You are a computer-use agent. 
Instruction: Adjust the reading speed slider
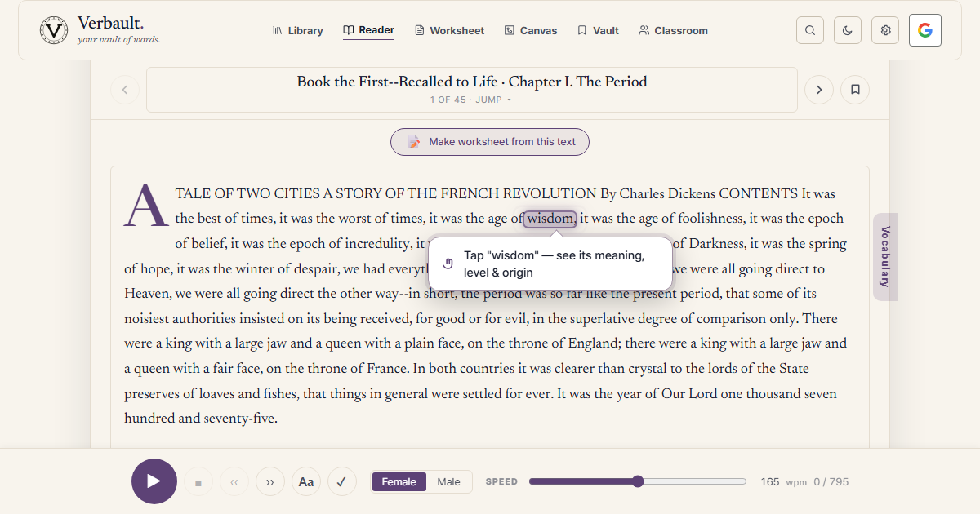[638, 481]
